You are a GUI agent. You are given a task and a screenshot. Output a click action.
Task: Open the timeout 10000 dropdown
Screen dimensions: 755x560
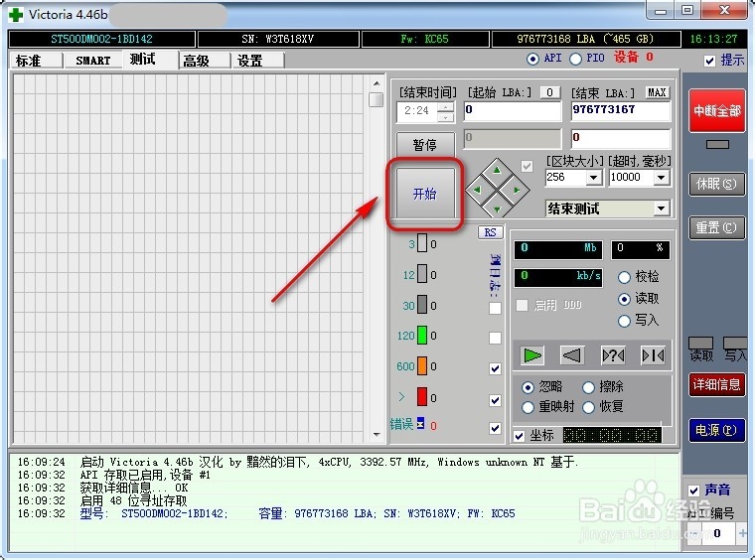point(662,178)
